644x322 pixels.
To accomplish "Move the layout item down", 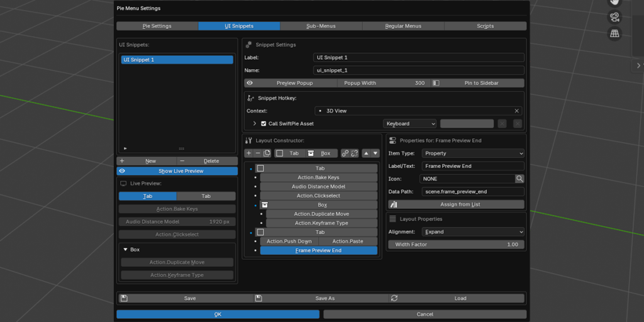I will 375,153.
